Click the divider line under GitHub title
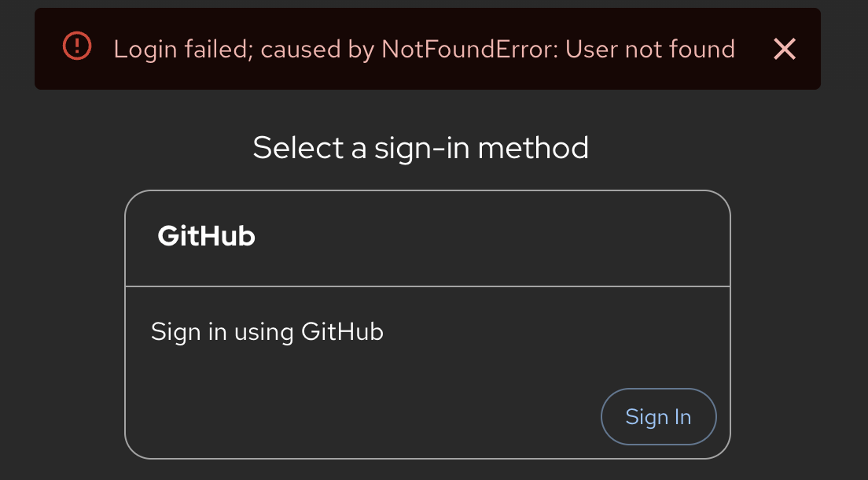 [428, 286]
